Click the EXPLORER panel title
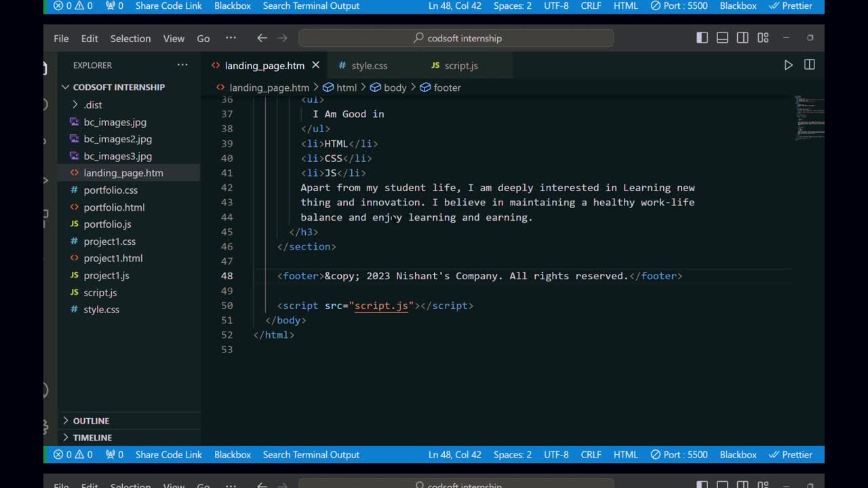This screenshot has width=868, height=488. click(x=92, y=65)
